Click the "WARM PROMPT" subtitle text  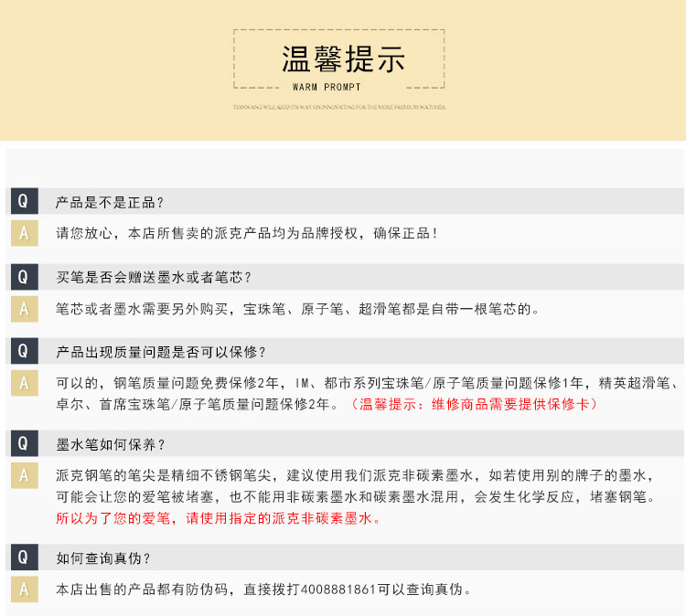(327, 88)
